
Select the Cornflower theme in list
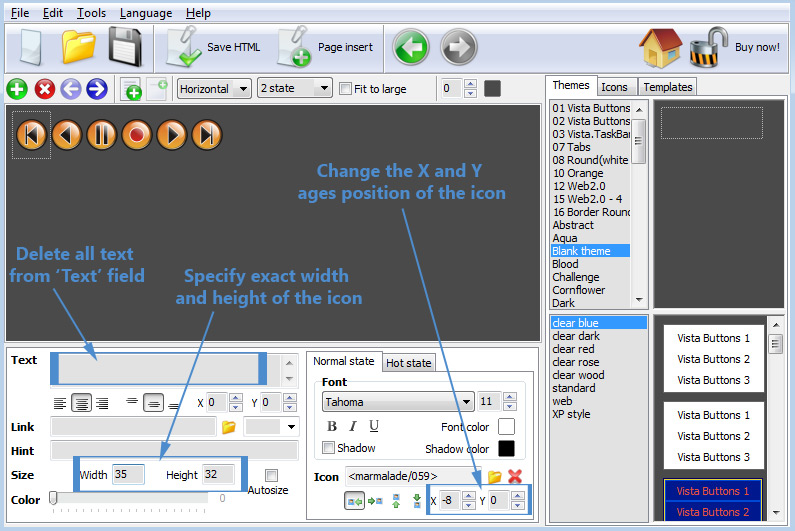pyautogui.click(x=578, y=290)
